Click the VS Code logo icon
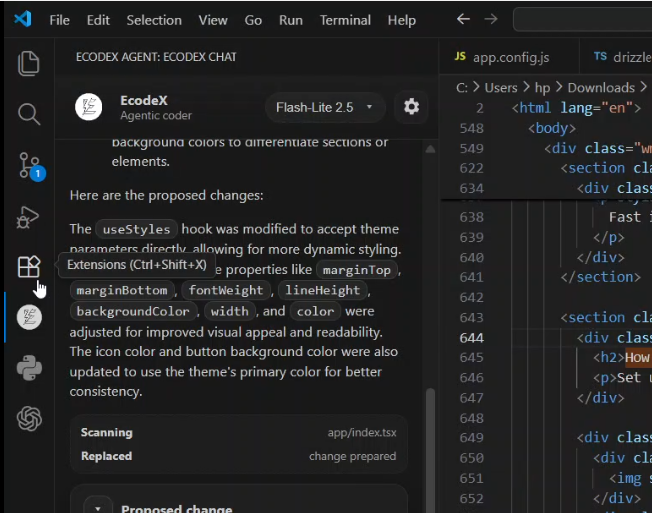 (23, 19)
